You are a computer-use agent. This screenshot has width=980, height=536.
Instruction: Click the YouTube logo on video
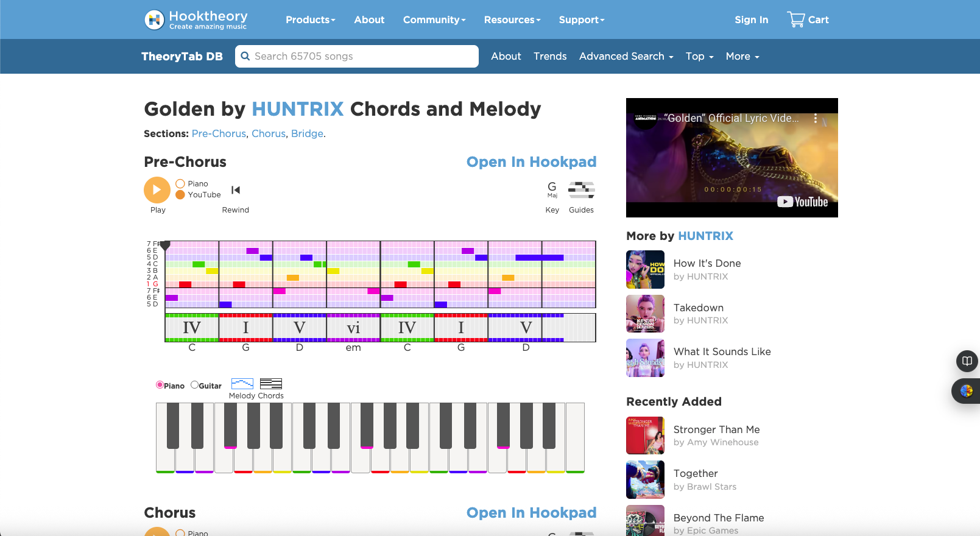click(803, 202)
